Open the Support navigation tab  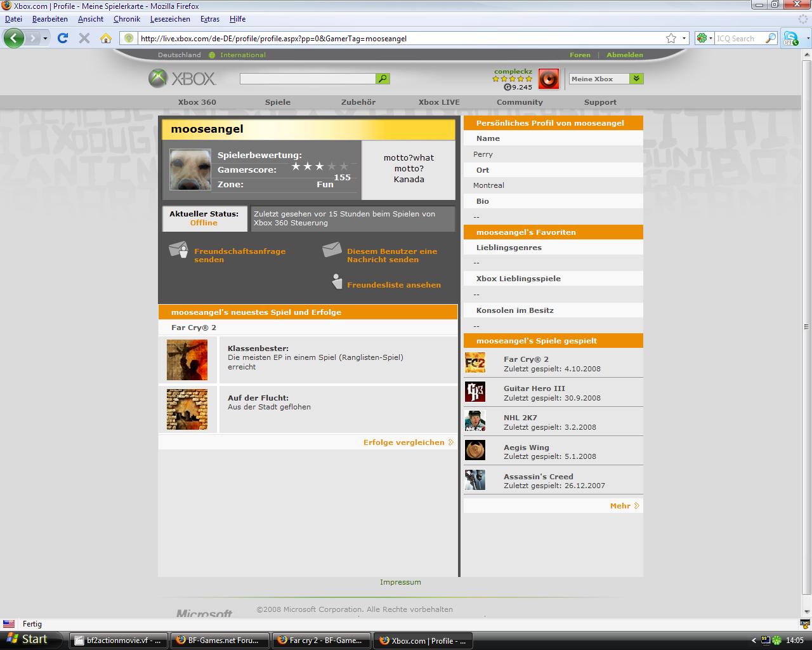pos(600,102)
